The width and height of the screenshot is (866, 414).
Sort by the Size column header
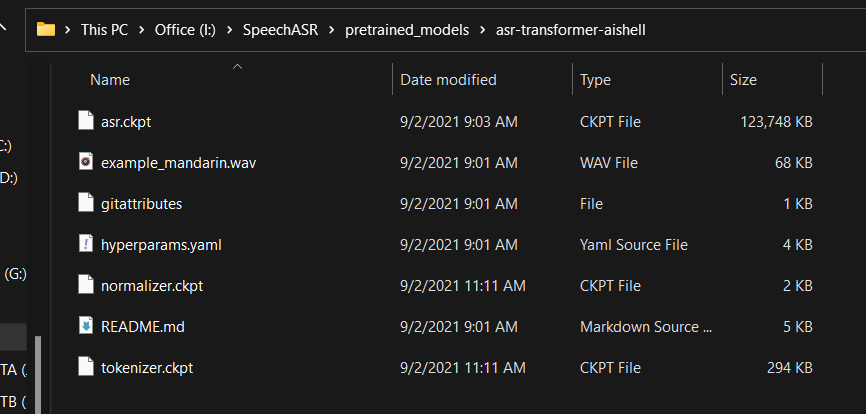coord(743,80)
